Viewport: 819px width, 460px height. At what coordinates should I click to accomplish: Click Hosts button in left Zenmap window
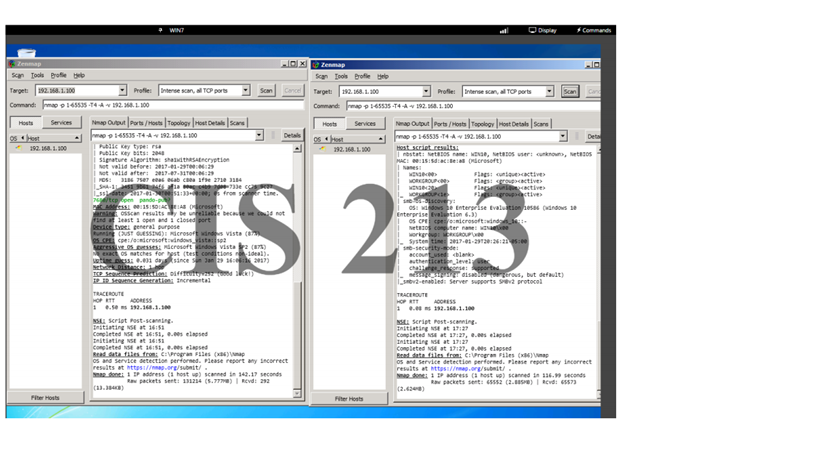26,123
